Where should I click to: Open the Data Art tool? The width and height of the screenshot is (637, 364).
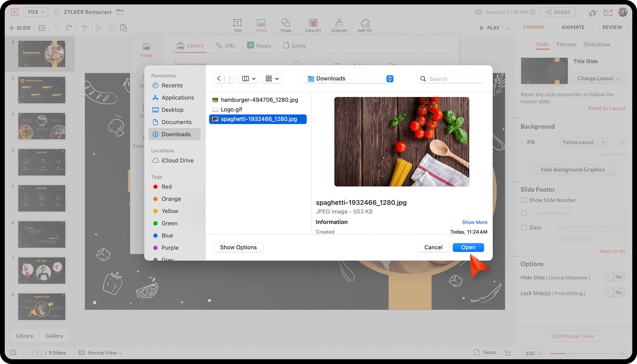[x=313, y=23]
